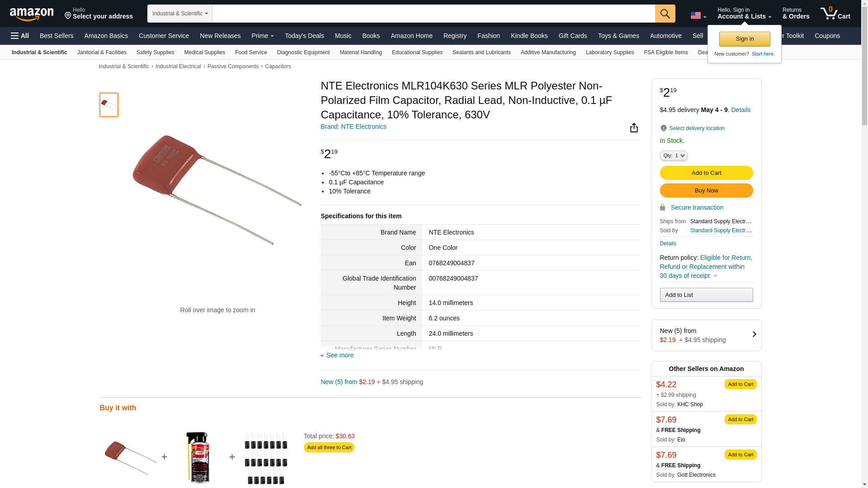Open Brand: NTE Electronics link
868x488 pixels.
click(354, 127)
